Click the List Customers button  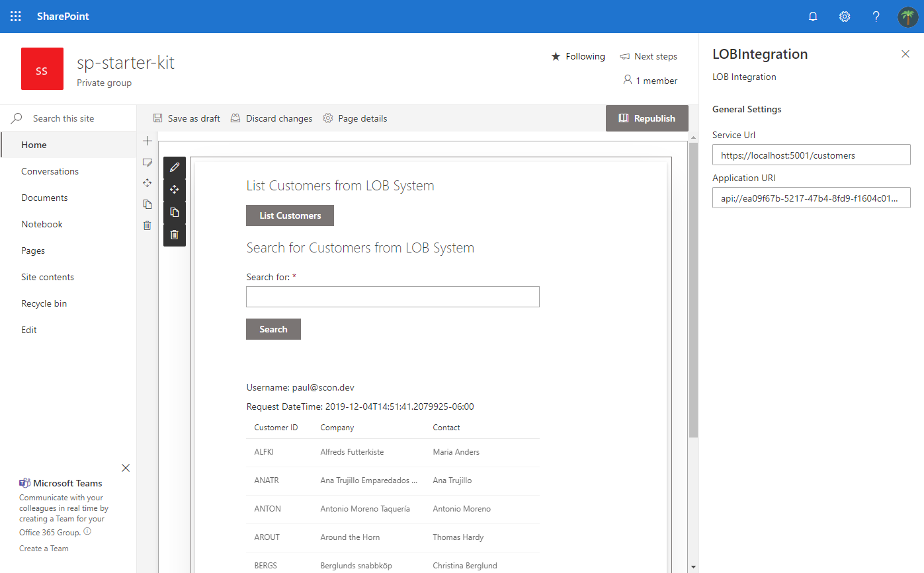pos(290,215)
